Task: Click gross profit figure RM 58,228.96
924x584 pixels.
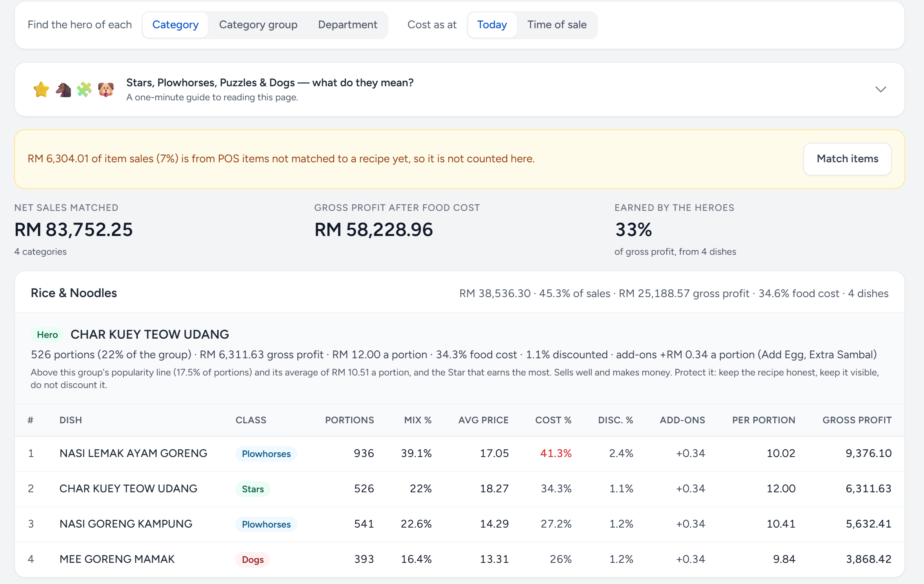Action: 374,230
